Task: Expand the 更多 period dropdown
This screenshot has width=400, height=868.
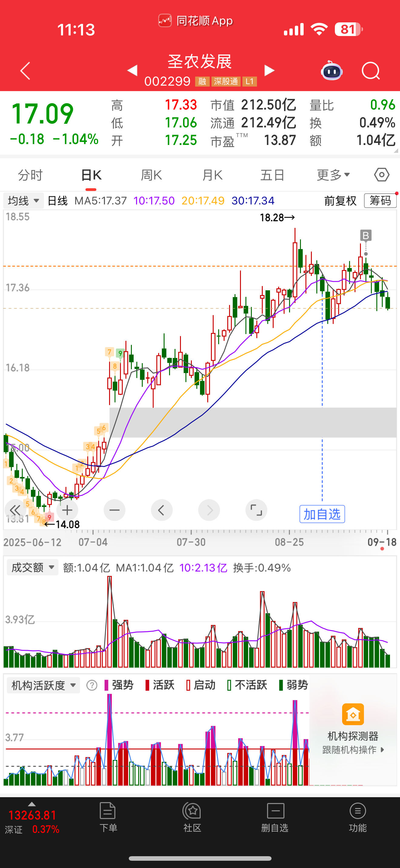Action: (333, 175)
